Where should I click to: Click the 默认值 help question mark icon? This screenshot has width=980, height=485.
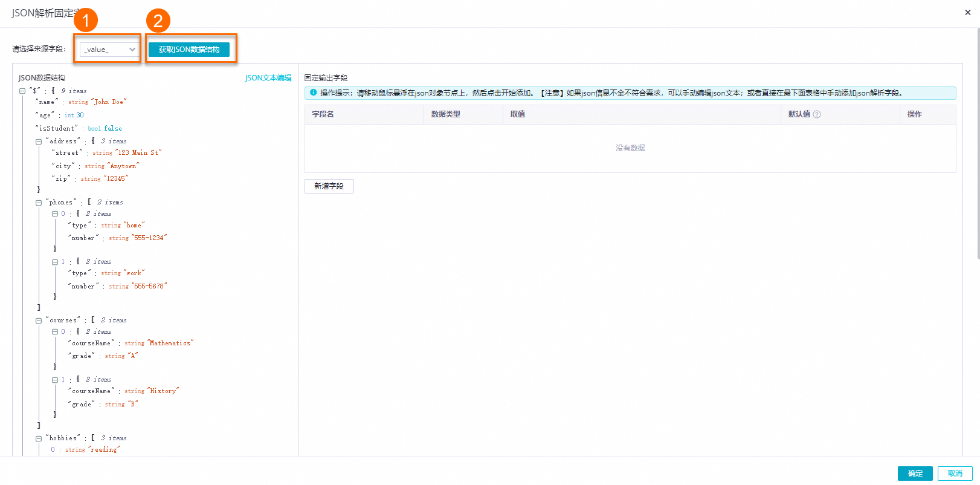[x=817, y=114]
